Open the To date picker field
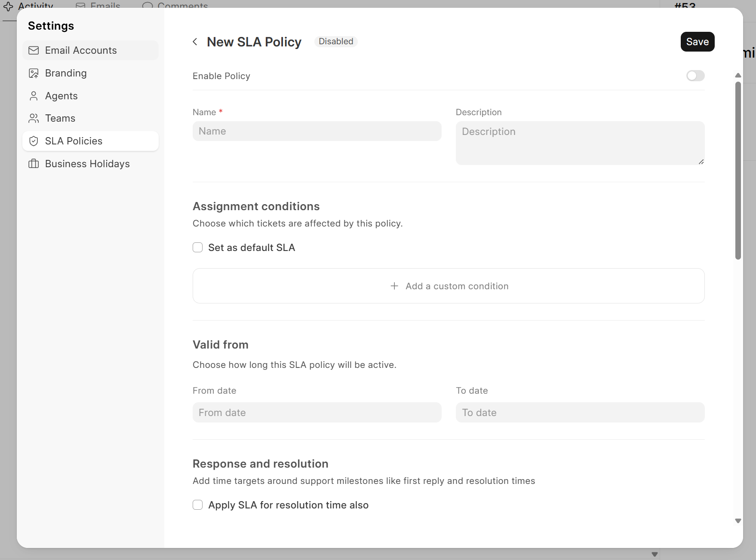 tap(580, 413)
